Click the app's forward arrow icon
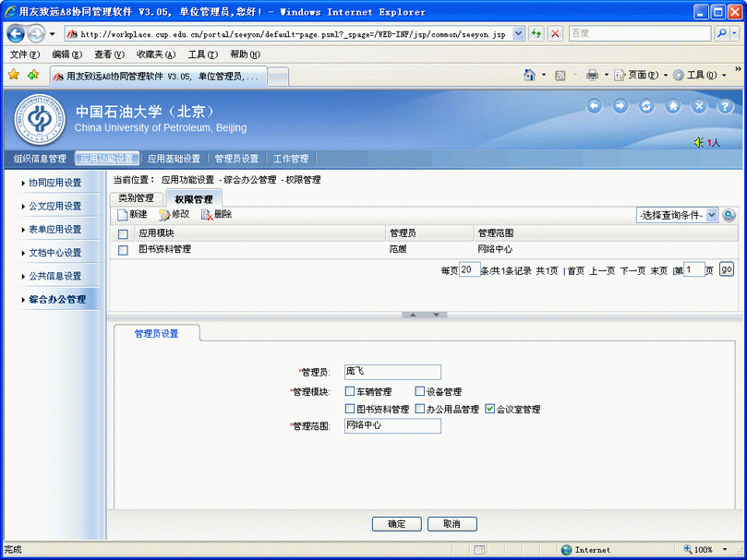This screenshot has height=560, width=747. pyautogui.click(x=620, y=106)
